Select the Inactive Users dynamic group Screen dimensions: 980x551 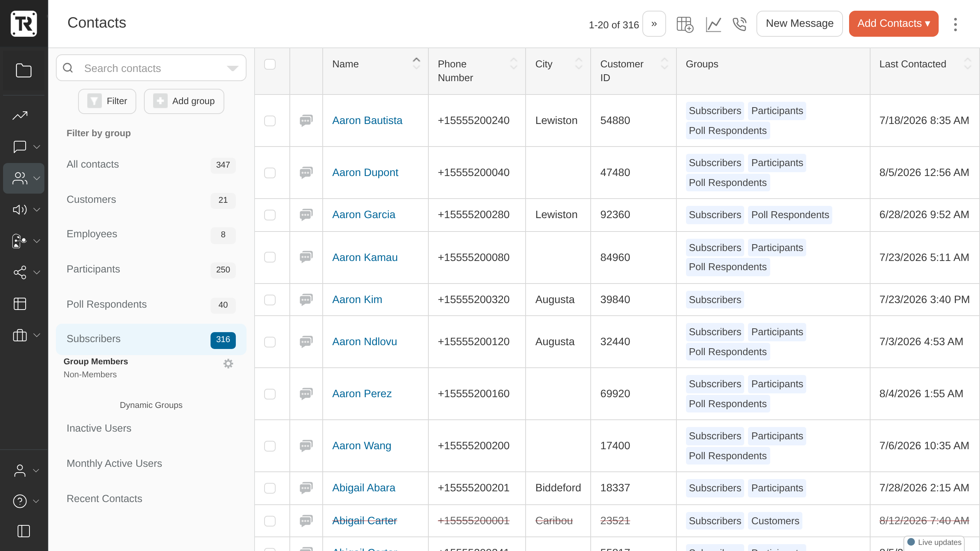151,429
